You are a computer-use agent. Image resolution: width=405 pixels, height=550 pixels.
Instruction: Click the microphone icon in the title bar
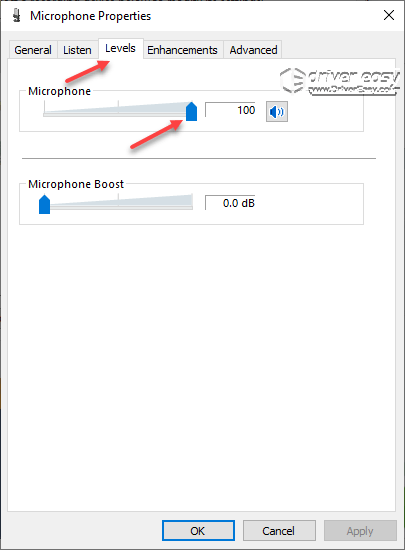click(x=16, y=15)
